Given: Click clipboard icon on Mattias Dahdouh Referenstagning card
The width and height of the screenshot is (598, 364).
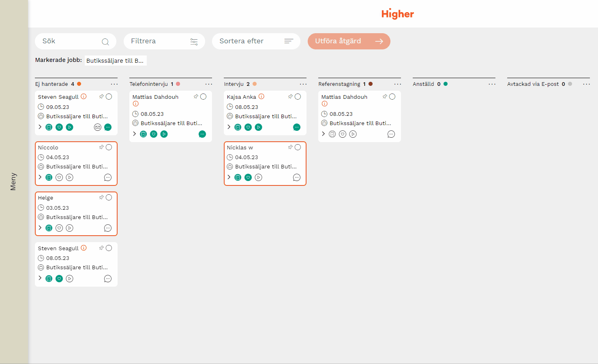Looking at the screenshot, I should (332, 134).
